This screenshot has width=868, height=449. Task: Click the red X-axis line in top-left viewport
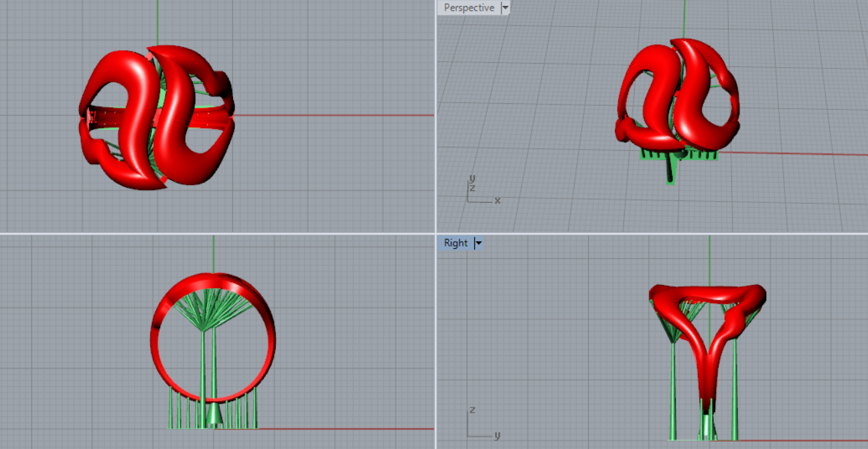pos(335,115)
